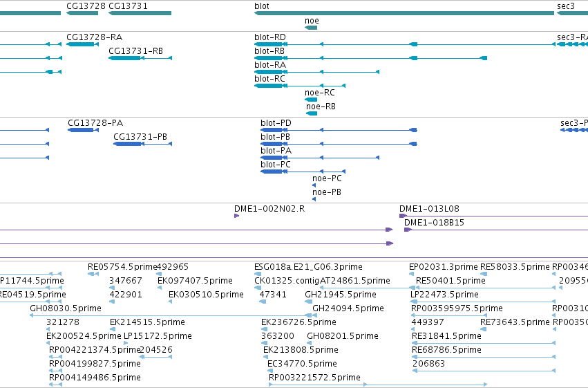Click the GH08030.5prime EST label

pyautogui.click(x=66, y=308)
